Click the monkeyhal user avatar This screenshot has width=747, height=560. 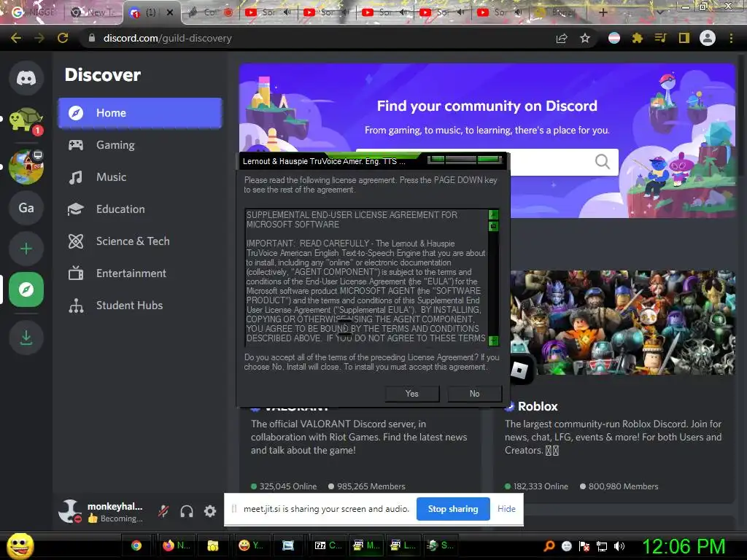click(70, 511)
